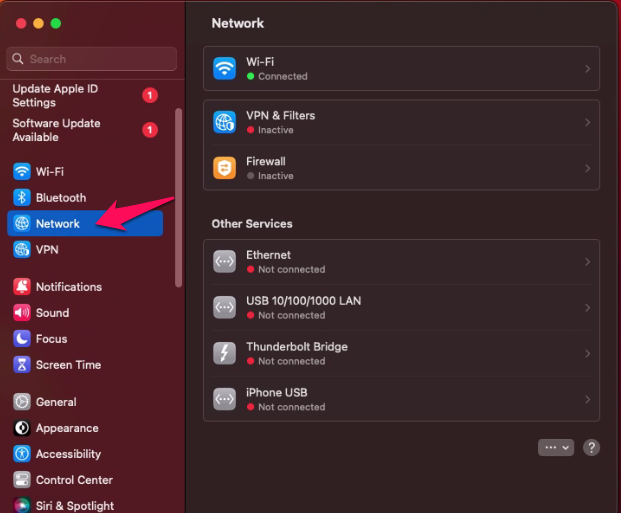Select the Bluetooth label in the sidebar
621x513 pixels.
[x=61, y=198]
